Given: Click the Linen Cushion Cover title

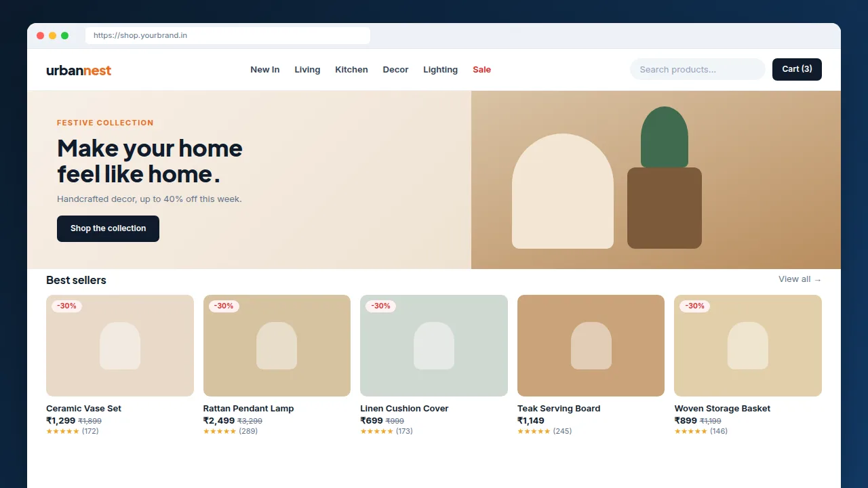Looking at the screenshot, I should click(404, 409).
